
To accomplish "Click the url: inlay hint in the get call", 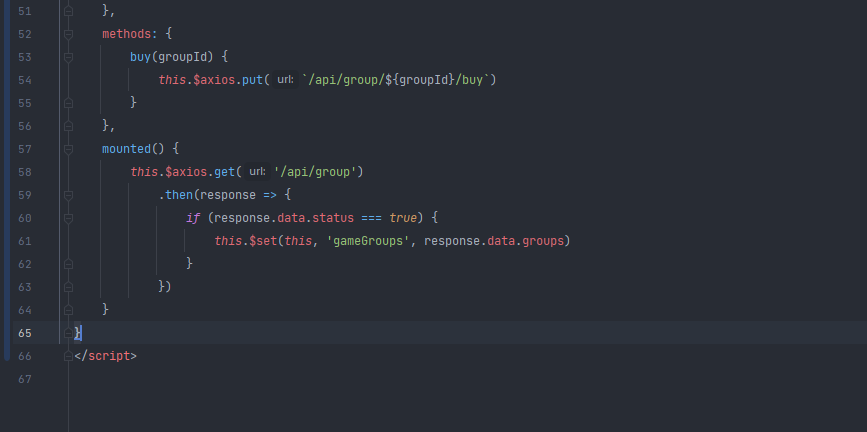I will coord(257,172).
